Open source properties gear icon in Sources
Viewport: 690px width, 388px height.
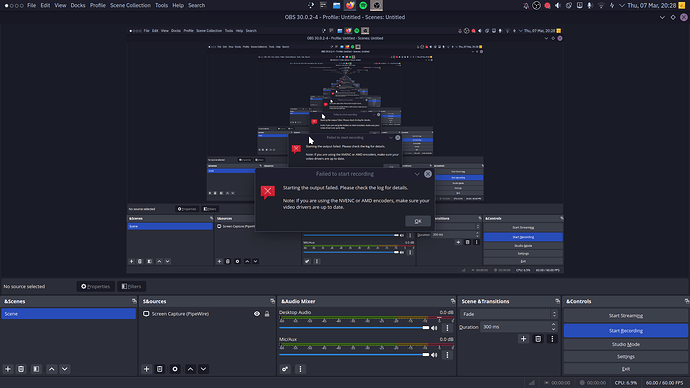pyautogui.click(x=175, y=369)
